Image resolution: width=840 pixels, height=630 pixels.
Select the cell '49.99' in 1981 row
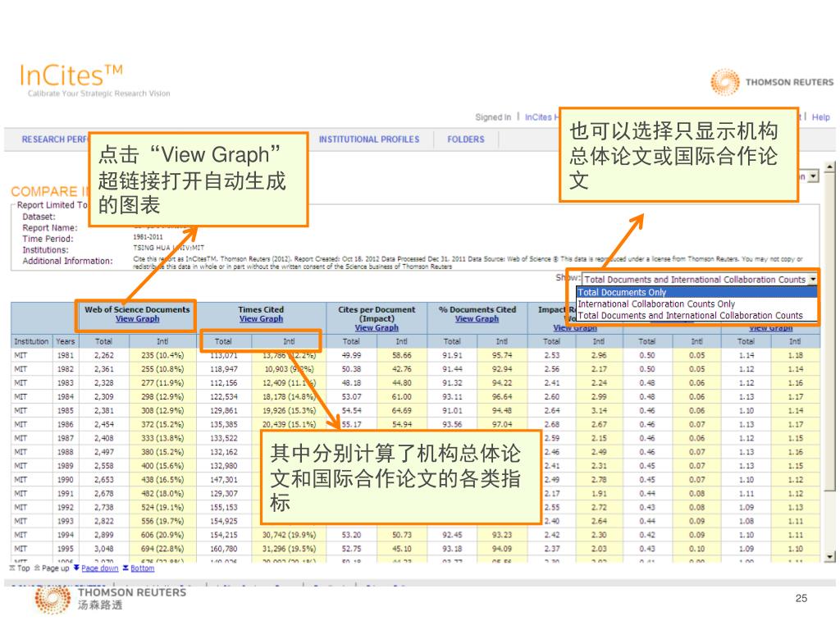pyautogui.click(x=351, y=355)
